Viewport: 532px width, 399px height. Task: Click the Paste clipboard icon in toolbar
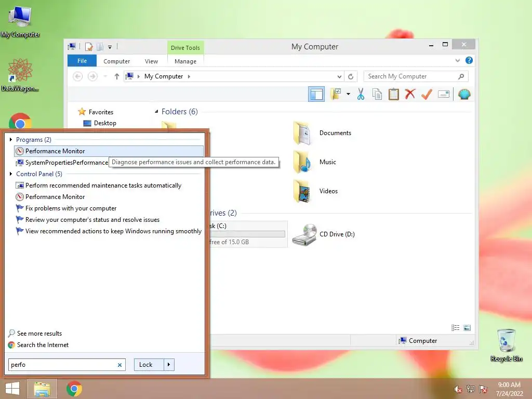click(x=394, y=94)
